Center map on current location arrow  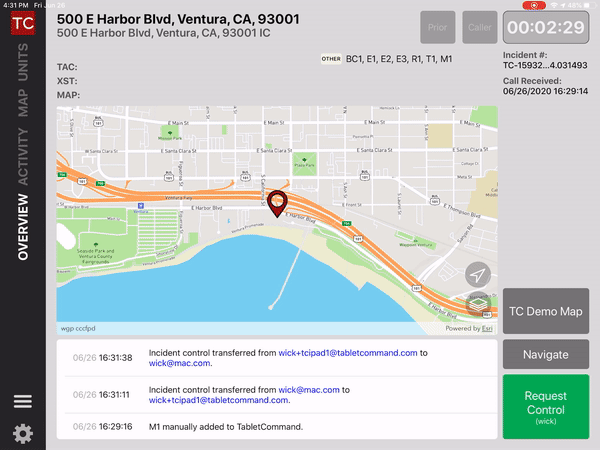(479, 275)
